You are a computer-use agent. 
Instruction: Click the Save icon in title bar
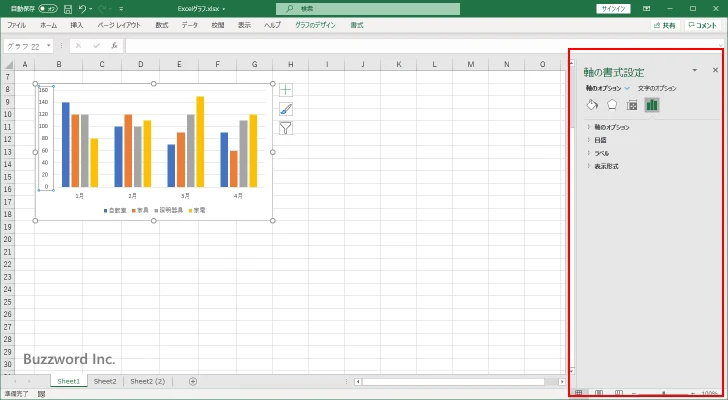(66, 8)
